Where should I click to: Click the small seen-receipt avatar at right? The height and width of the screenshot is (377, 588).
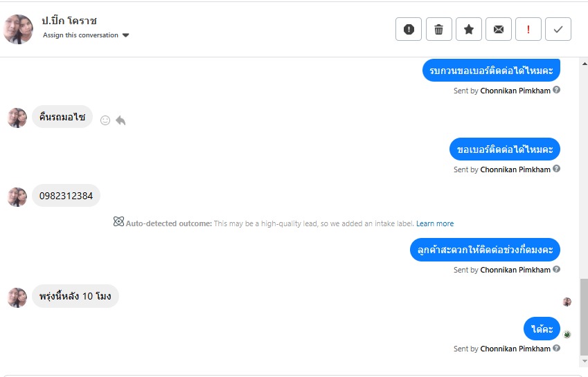pos(567,302)
